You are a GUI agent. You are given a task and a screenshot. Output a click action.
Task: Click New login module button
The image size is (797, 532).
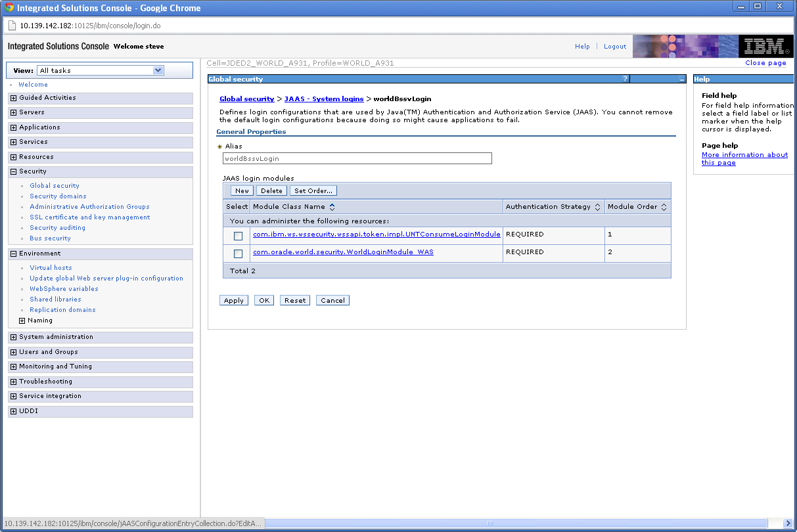tap(242, 191)
